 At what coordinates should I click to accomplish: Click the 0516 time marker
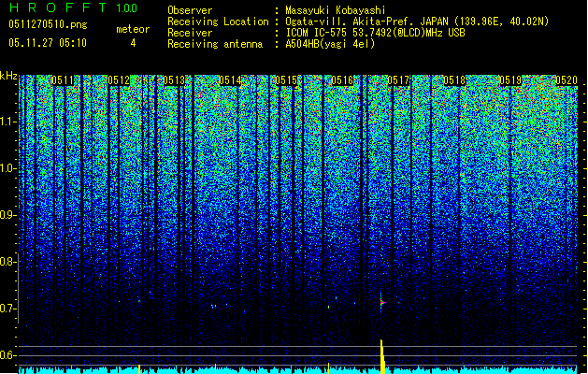click(342, 80)
